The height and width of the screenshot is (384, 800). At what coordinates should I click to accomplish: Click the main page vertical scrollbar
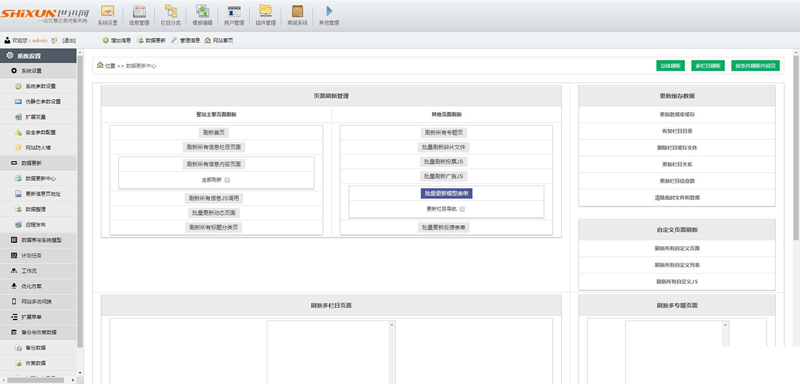796,145
